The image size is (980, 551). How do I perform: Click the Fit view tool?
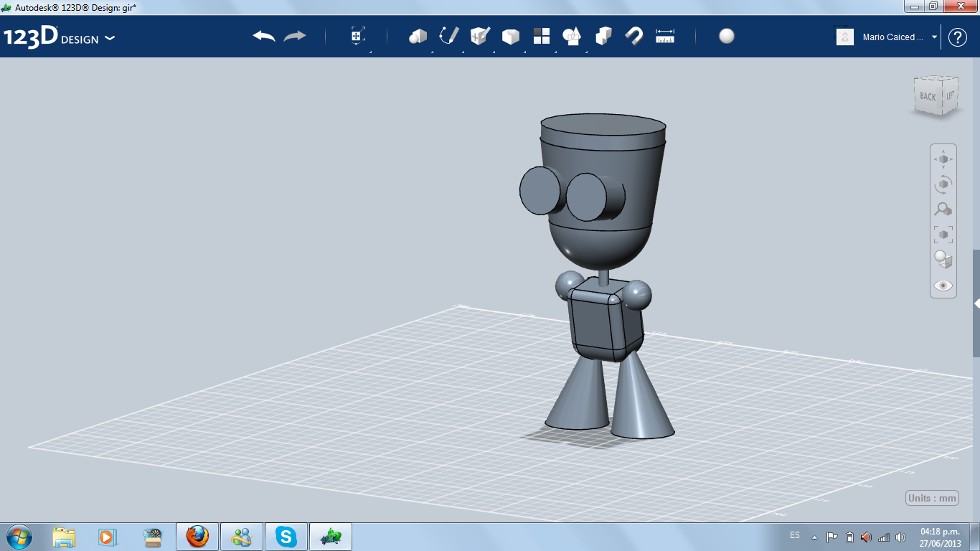pos(943,235)
